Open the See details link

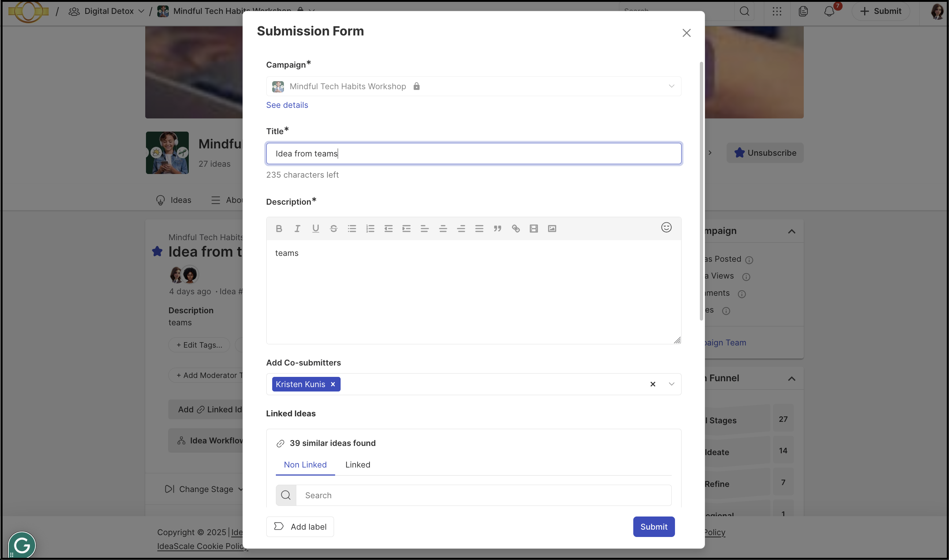click(x=287, y=105)
